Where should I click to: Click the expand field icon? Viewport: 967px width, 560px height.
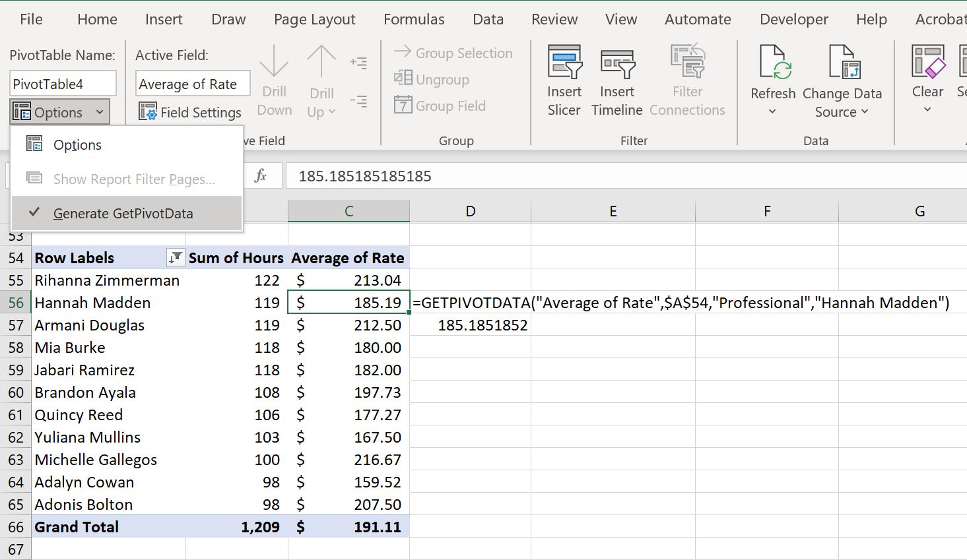click(x=358, y=63)
